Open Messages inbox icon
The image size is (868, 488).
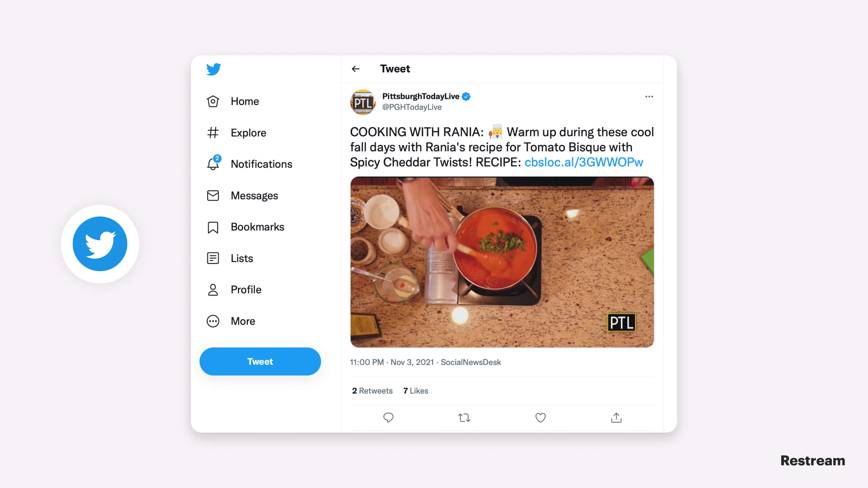pyautogui.click(x=213, y=195)
